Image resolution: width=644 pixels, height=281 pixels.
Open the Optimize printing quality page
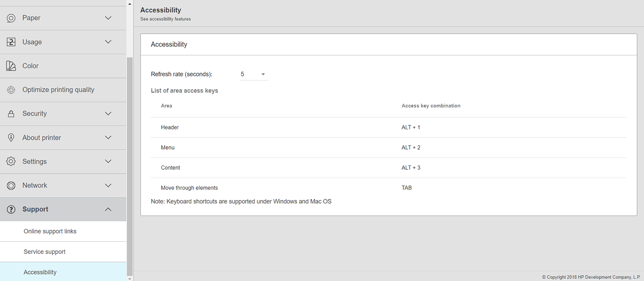(x=58, y=90)
